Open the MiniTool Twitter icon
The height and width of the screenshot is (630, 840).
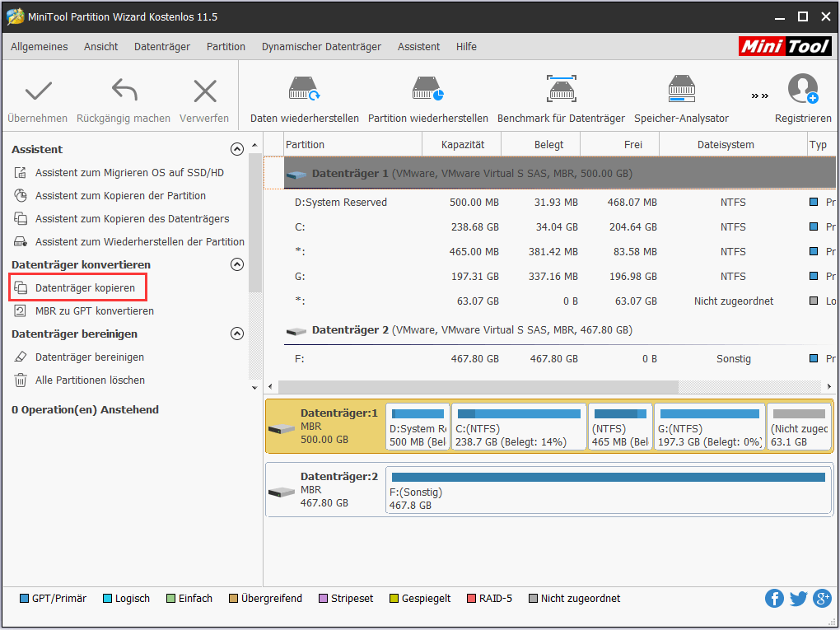(x=798, y=599)
